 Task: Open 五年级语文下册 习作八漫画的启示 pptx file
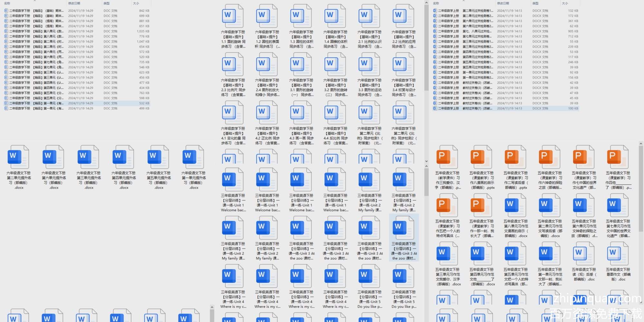[x=481, y=157]
